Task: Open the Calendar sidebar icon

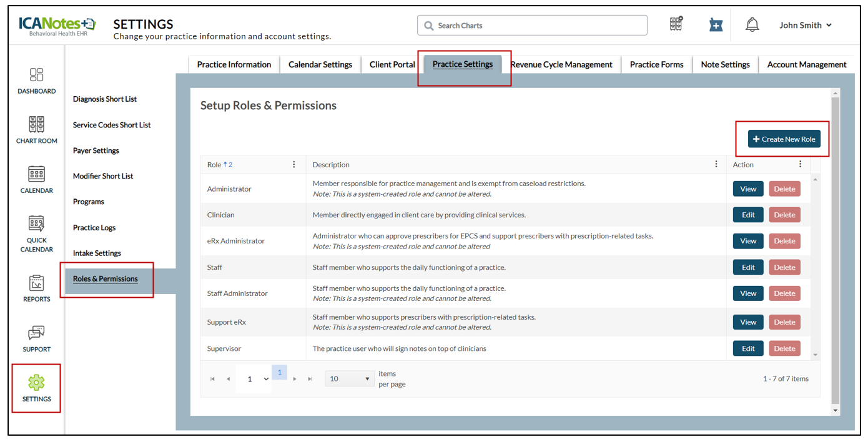Action: coord(36,174)
